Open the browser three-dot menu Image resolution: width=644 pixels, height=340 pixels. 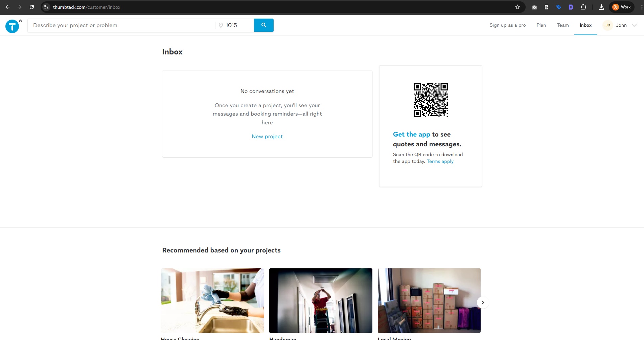tap(641, 7)
